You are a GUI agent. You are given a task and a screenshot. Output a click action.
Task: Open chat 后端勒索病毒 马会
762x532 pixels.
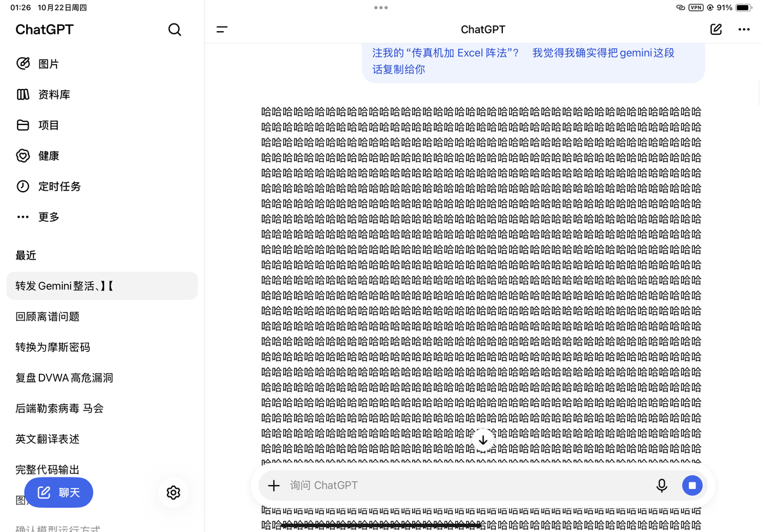pos(102,408)
